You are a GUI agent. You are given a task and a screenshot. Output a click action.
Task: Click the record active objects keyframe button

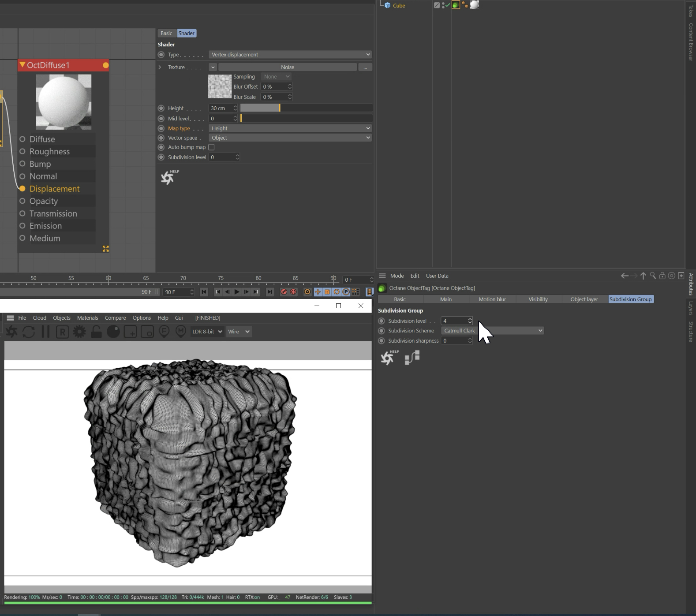coord(284,292)
